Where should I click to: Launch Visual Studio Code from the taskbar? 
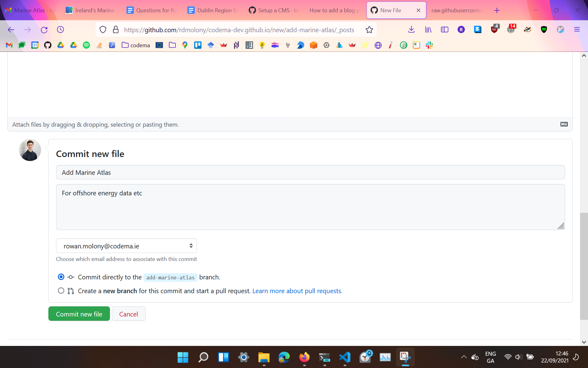345,357
